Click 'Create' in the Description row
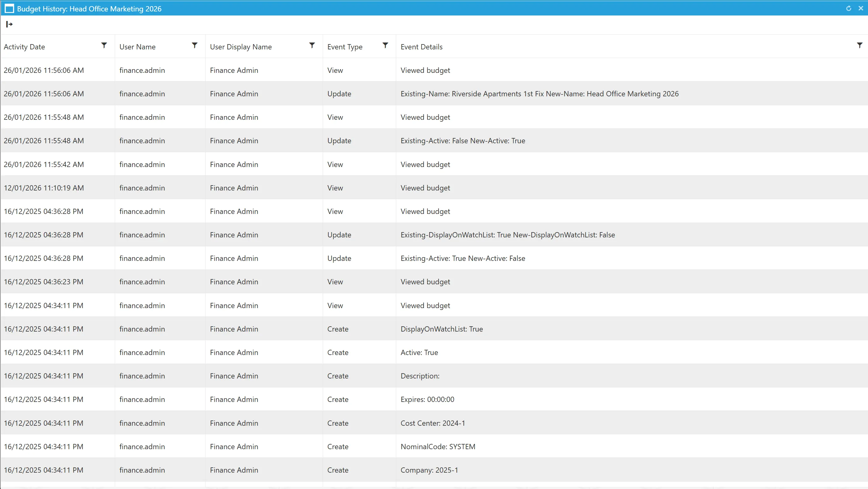This screenshot has width=868, height=489. pyautogui.click(x=338, y=376)
